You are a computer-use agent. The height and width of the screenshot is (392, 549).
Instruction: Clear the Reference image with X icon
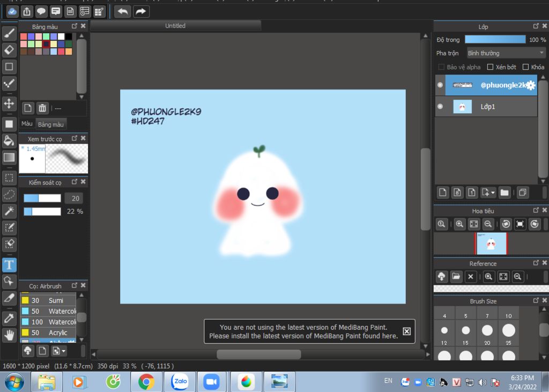pyautogui.click(x=471, y=276)
